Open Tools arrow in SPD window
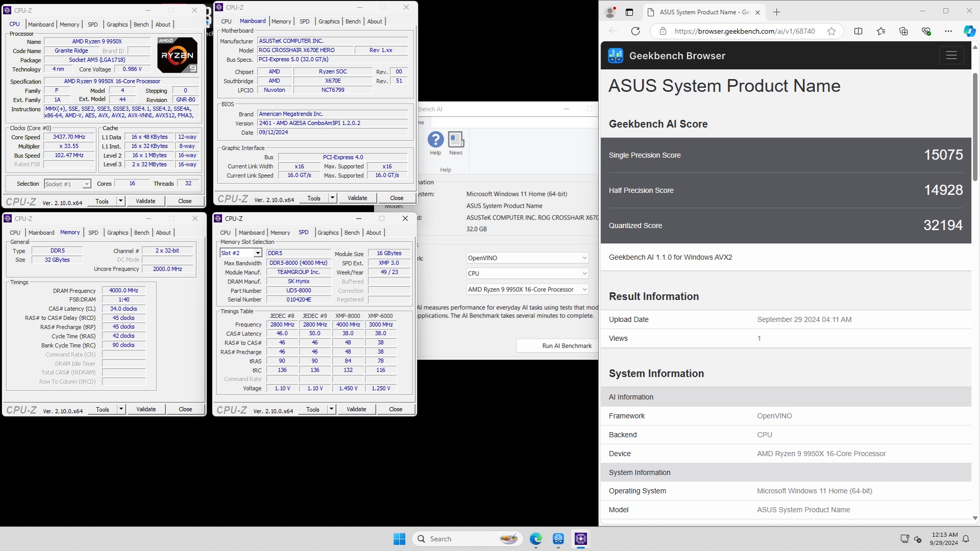Viewport: 980px width, 551px height. click(332, 409)
